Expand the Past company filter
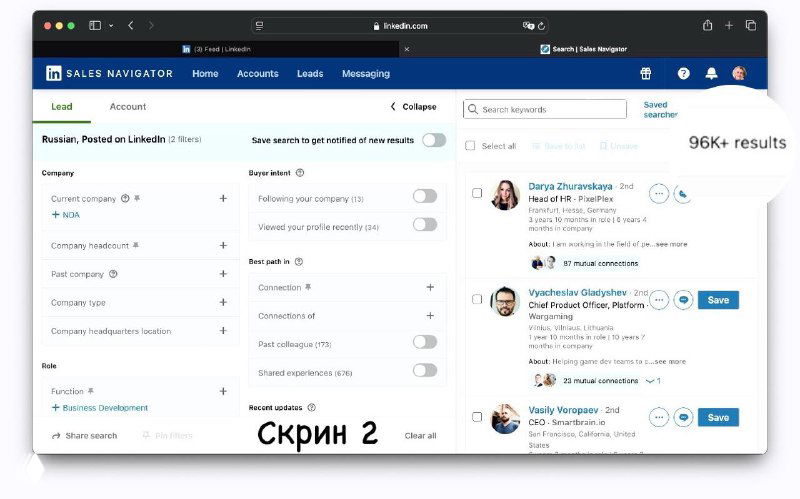Image resolution: width=800 pixels, height=499 pixels. tap(223, 274)
